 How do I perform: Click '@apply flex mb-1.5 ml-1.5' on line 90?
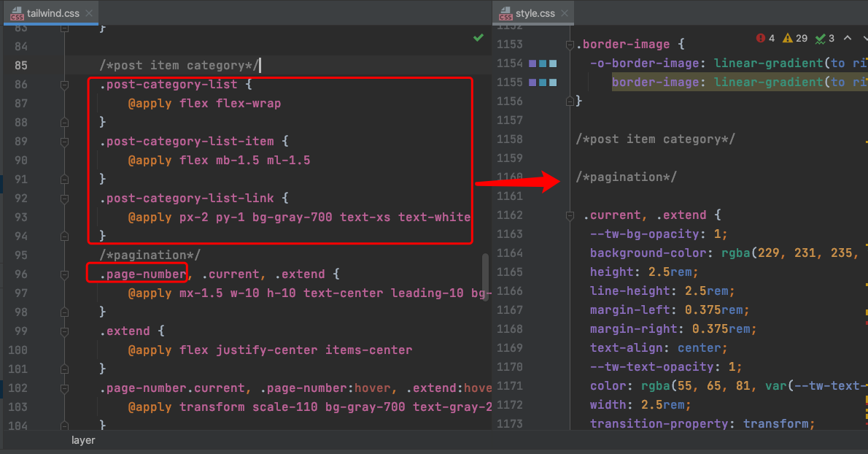tap(220, 161)
